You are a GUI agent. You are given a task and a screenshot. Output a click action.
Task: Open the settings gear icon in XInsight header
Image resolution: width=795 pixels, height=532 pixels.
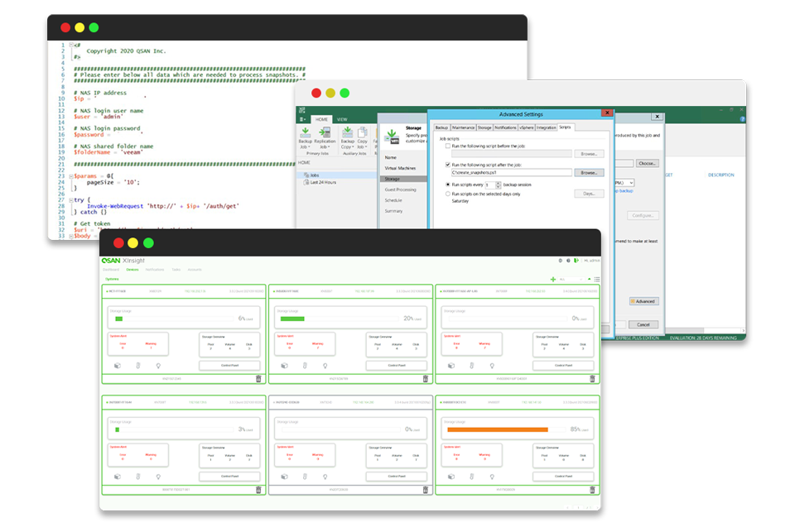tap(561, 261)
